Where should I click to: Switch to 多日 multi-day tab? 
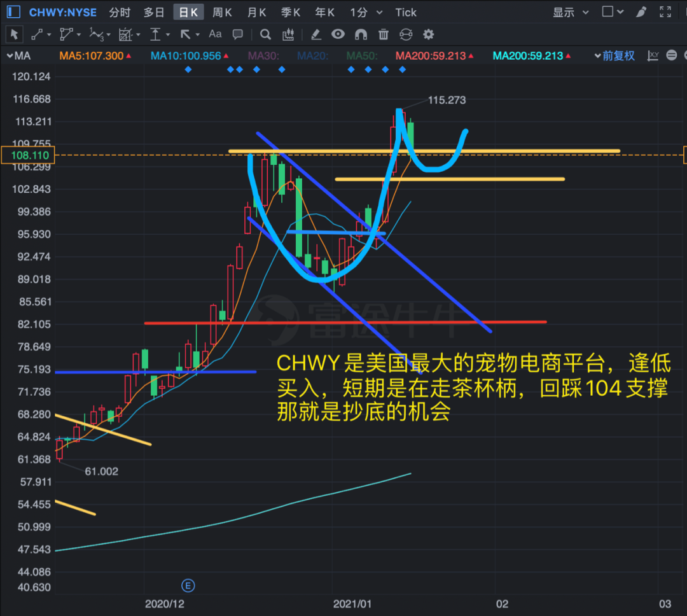154,12
